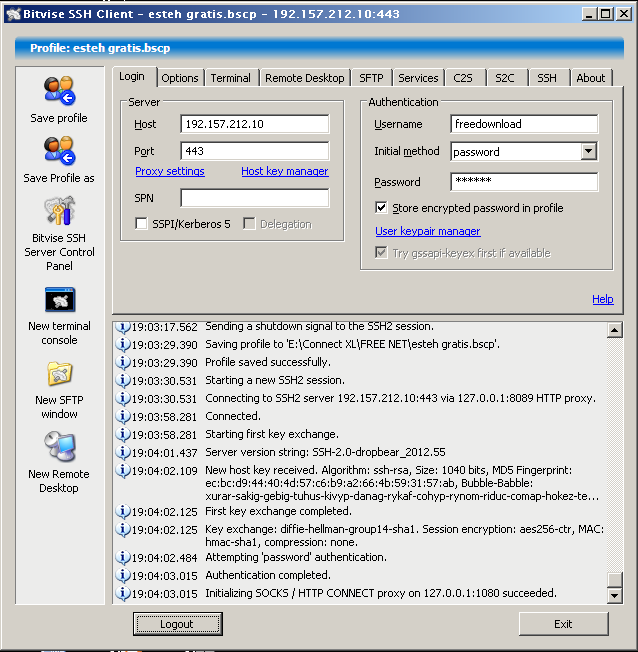Click the Port input field
This screenshot has width=638, height=652.
[x=255, y=151]
